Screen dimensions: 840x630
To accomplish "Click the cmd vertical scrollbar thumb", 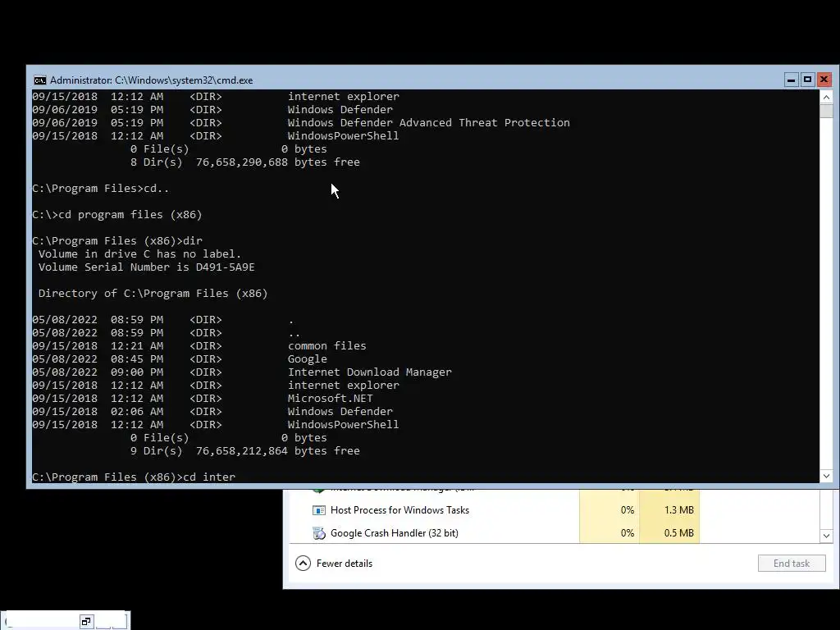I will point(826,111).
